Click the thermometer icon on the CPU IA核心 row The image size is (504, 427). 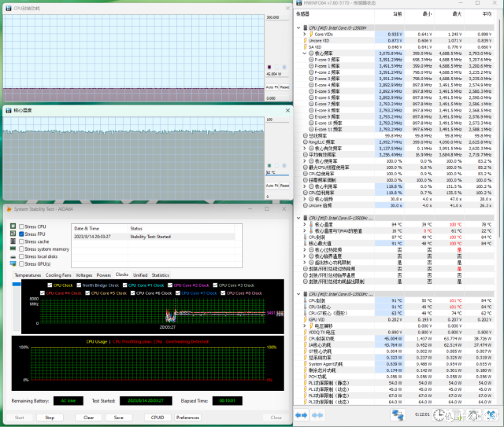point(305,307)
